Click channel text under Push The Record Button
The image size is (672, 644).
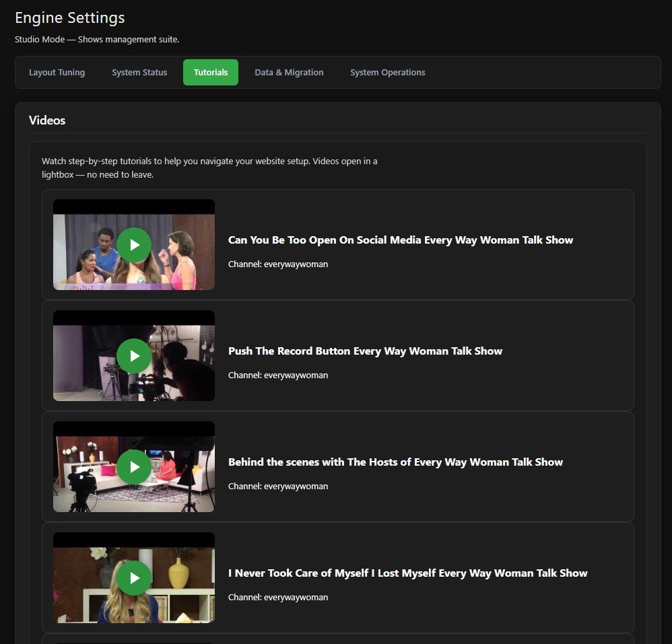[278, 375]
